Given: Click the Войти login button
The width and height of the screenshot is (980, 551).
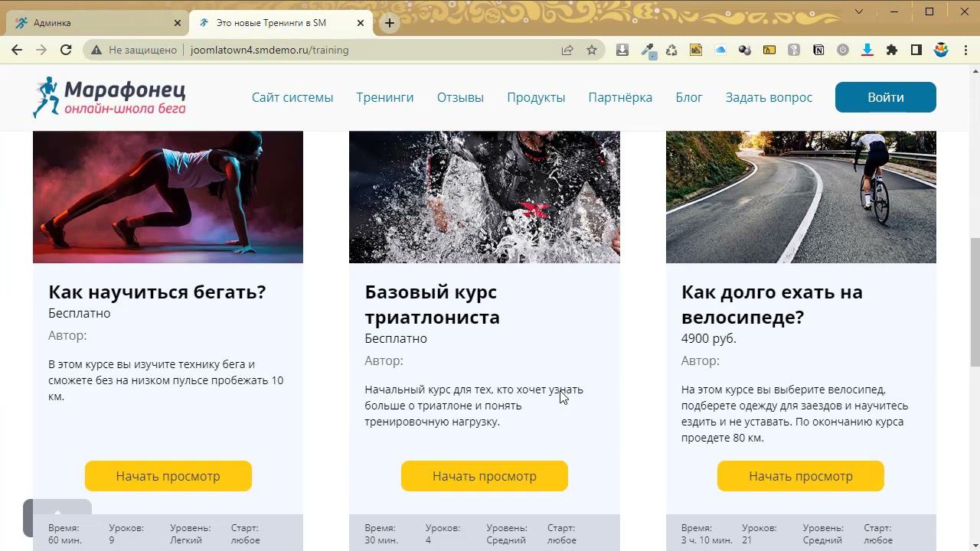Looking at the screenshot, I should [x=886, y=97].
